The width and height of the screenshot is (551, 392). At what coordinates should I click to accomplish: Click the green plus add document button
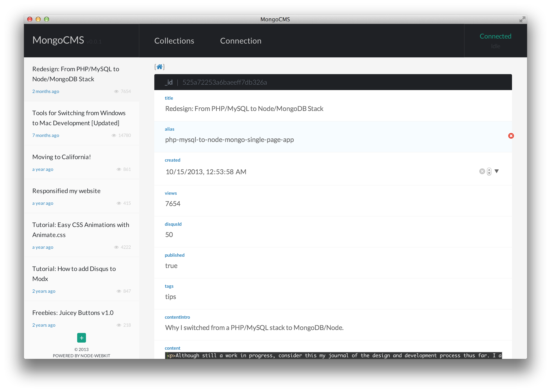[x=81, y=338]
